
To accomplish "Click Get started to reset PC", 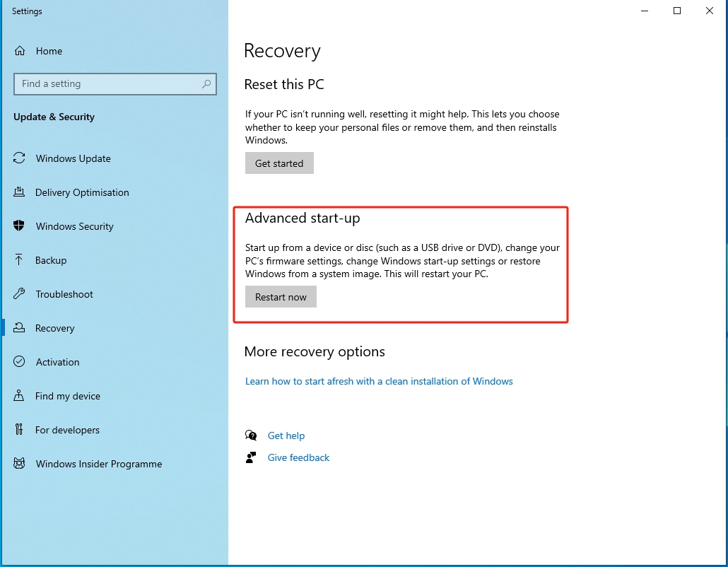I will pyautogui.click(x=279, y=163).
